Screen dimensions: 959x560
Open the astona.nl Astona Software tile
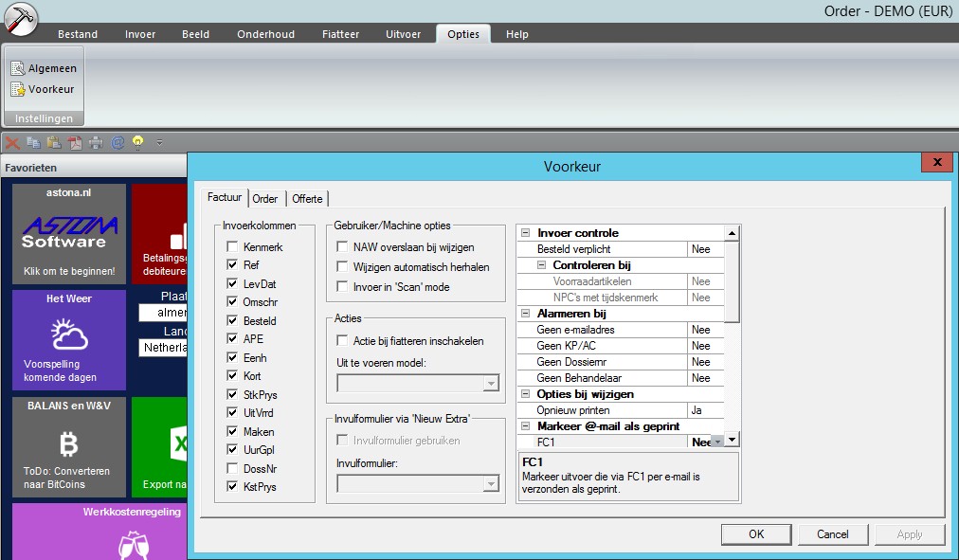click(69, 233)
